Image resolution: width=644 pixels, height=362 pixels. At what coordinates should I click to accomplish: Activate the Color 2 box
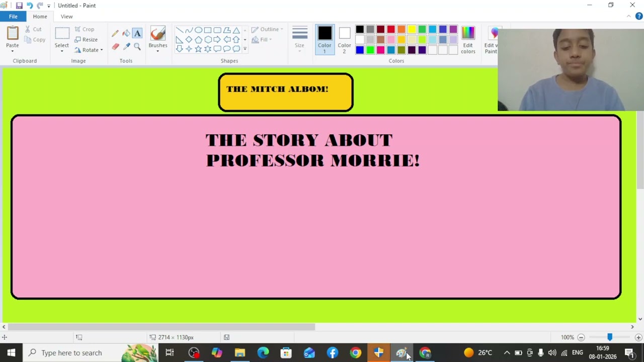click(345, 40)
